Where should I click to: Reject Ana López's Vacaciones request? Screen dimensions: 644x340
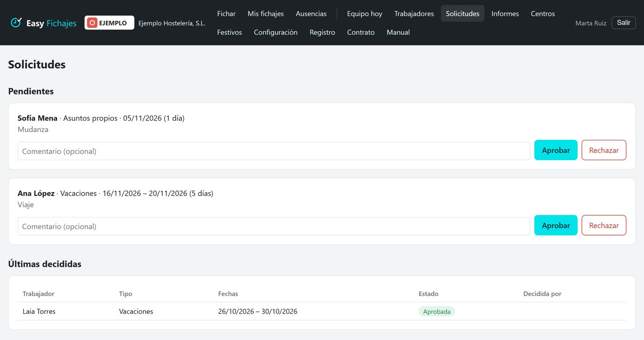pyautogui.click(x=604, y=225)
